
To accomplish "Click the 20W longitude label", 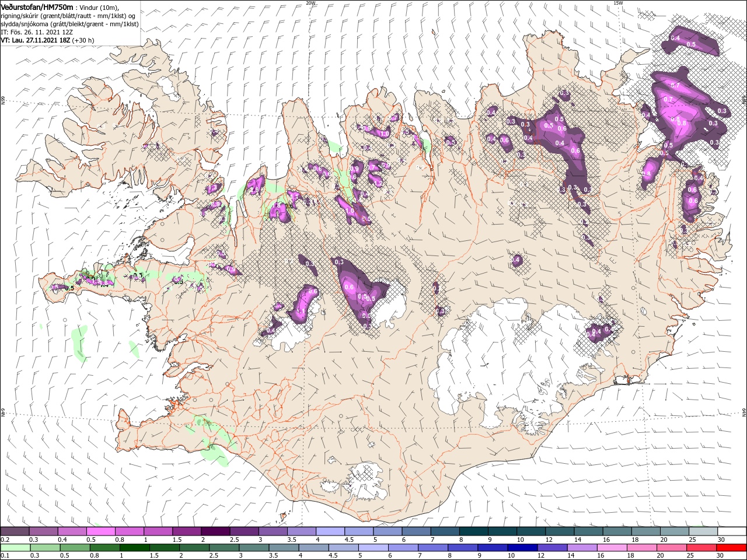I will pos(310,3).
